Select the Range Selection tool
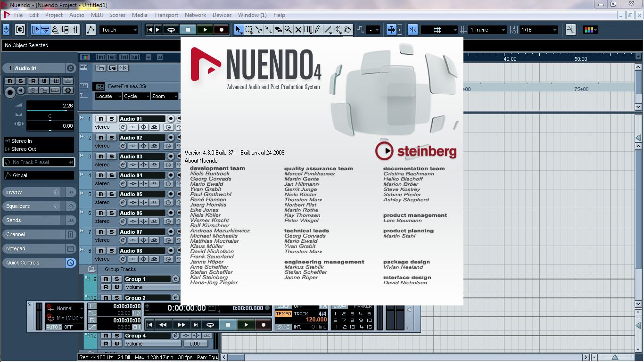The height and width of the screenshot is (362, 644). click(x=248, y=29)
